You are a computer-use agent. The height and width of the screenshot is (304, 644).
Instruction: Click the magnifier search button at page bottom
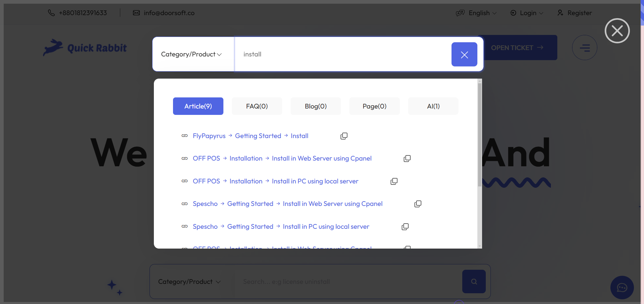(x=474, y=281)
